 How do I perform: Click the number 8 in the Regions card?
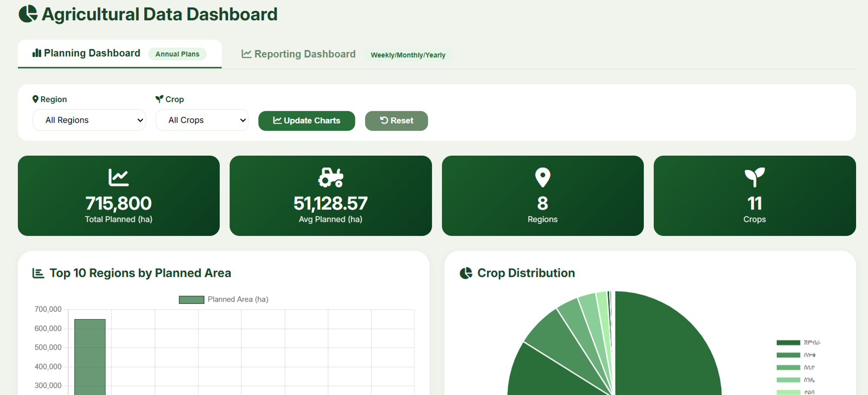pos(542,203)
